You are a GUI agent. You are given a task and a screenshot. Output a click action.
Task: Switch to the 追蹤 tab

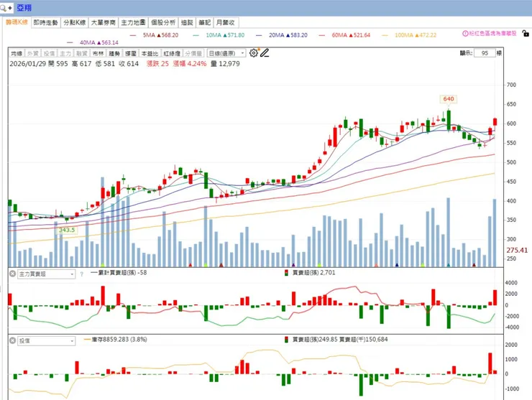187,22
